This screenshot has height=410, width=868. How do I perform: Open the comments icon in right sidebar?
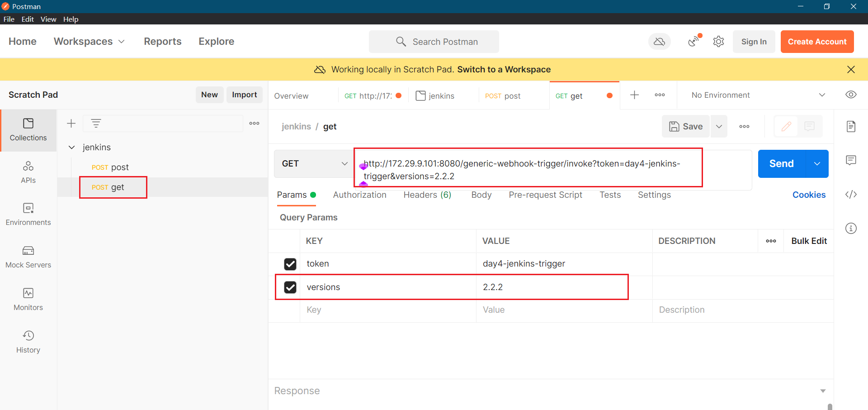point(851,160)
